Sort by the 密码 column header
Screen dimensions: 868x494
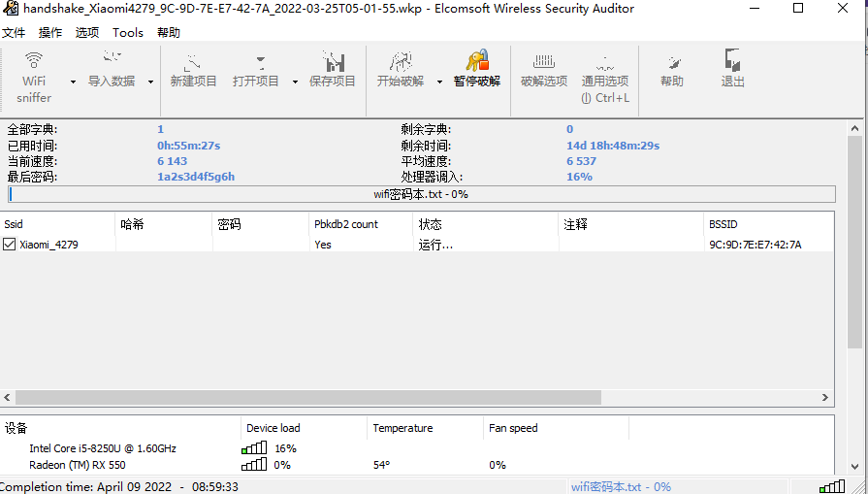pos(261,224)
